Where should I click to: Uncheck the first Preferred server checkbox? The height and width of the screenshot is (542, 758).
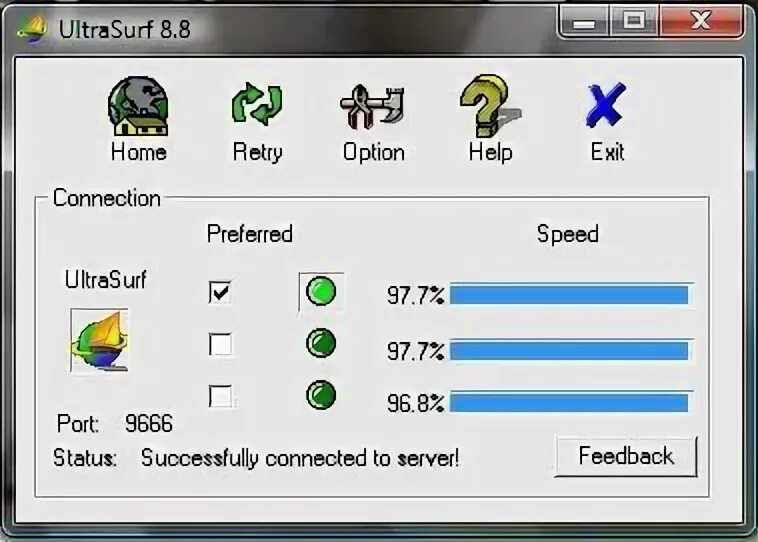coord(220,292)
